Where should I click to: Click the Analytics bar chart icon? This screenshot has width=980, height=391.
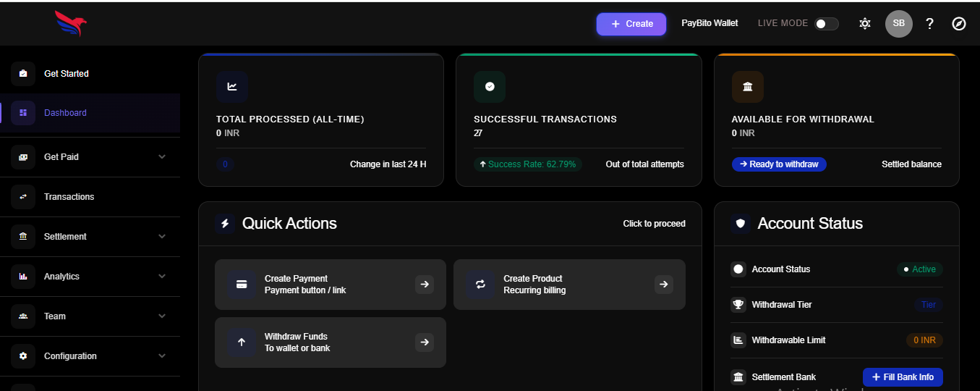point(23,277)
